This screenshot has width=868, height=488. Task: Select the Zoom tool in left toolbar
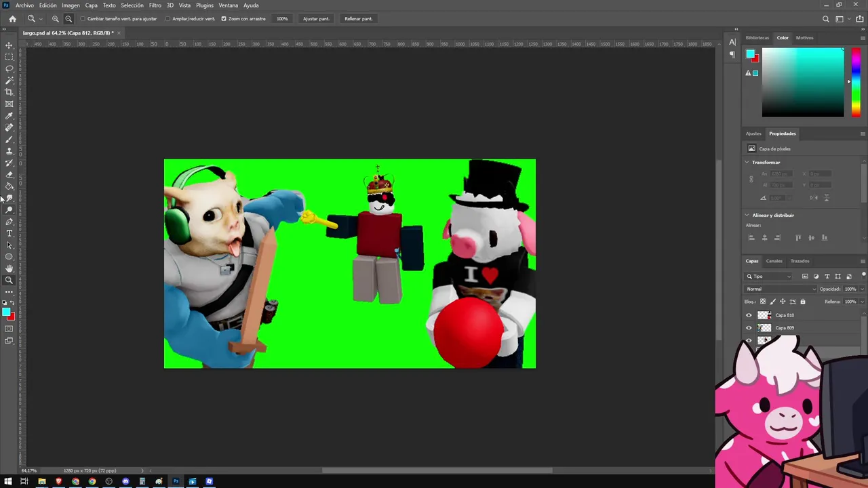tap(9, 280)
